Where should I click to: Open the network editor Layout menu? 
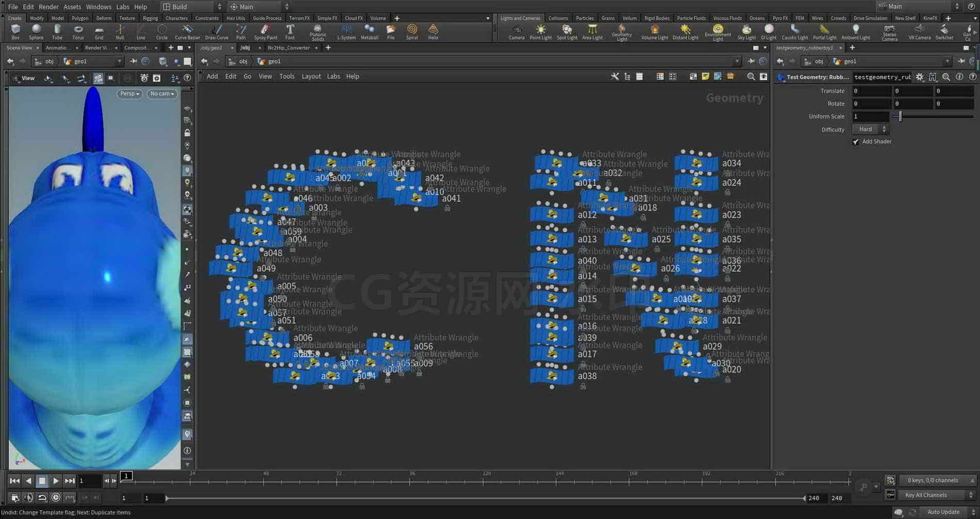(x=311, y=76)
